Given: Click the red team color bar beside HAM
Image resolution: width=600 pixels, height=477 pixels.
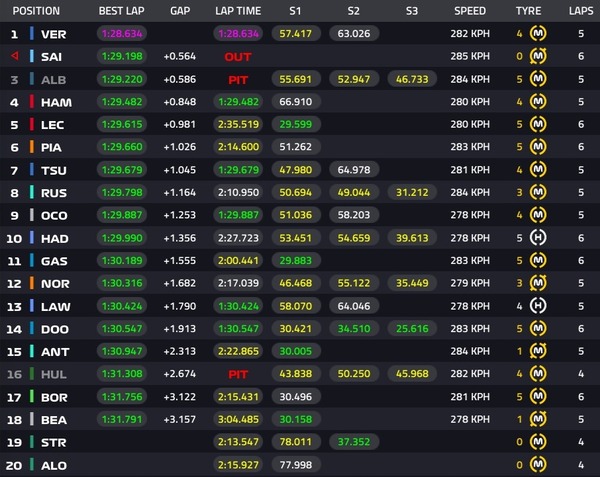Looking at the screenshot, I should click(x=32, y=102).
